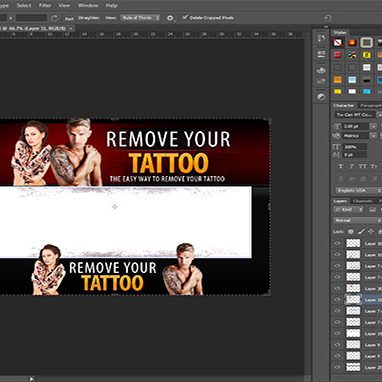The height and width of the screenshot is (382, 382).
Task: Open the View menu
Action: pyautogui.click(x=64, y=5)
